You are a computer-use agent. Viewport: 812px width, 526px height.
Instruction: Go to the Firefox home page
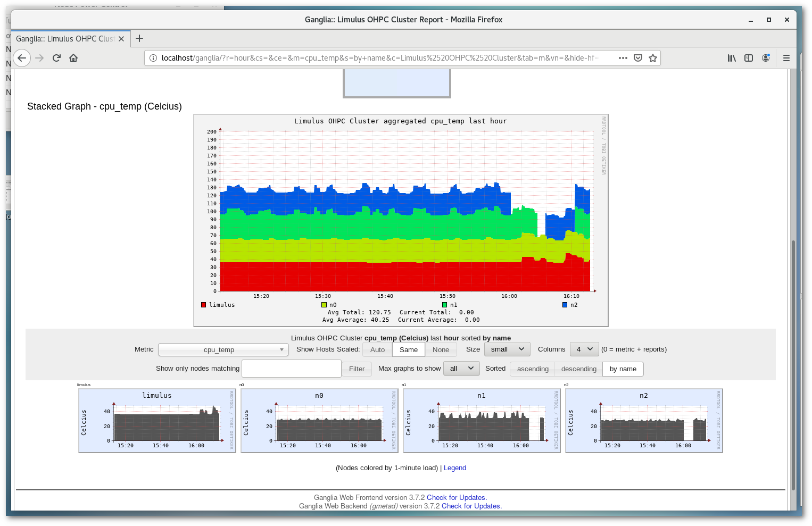pyautogui.click(x=73, y=58)
